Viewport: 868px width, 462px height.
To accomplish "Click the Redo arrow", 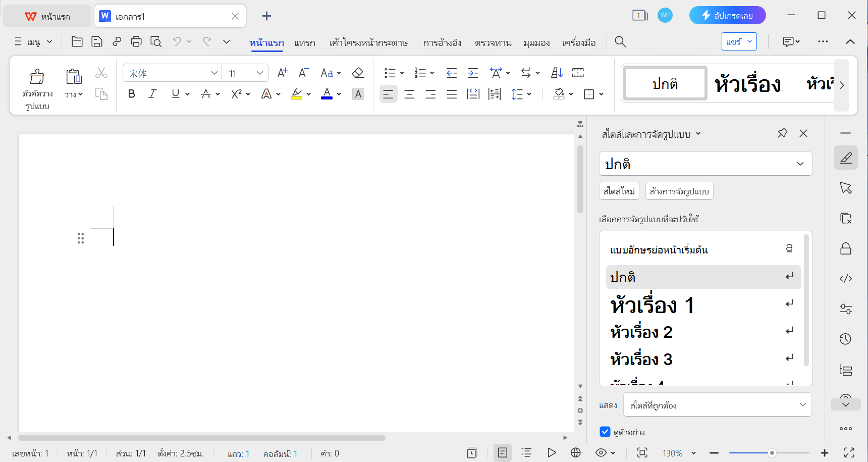I will [207, 42].
